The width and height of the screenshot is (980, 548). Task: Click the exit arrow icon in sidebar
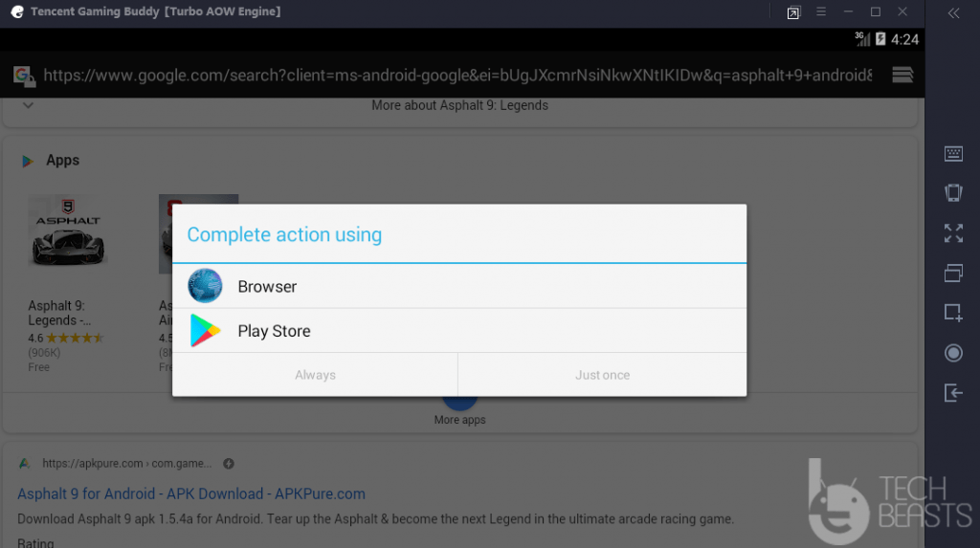click(953, 393)
